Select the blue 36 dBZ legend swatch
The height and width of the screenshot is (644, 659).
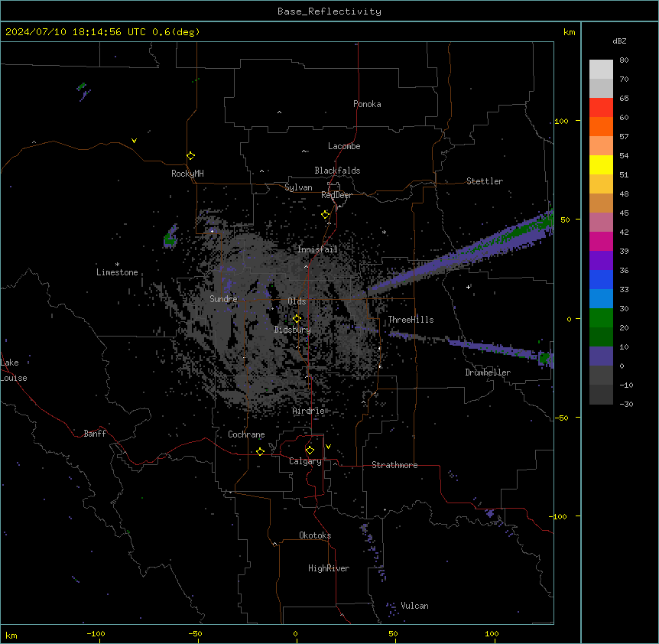pyautogui.click(x=601, y=279)
